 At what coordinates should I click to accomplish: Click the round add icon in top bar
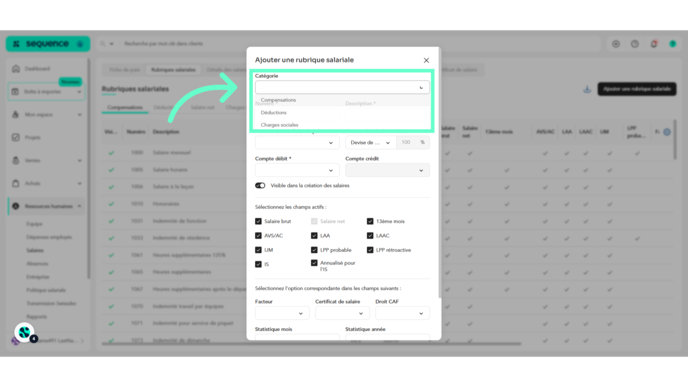(x=616, y=44)
